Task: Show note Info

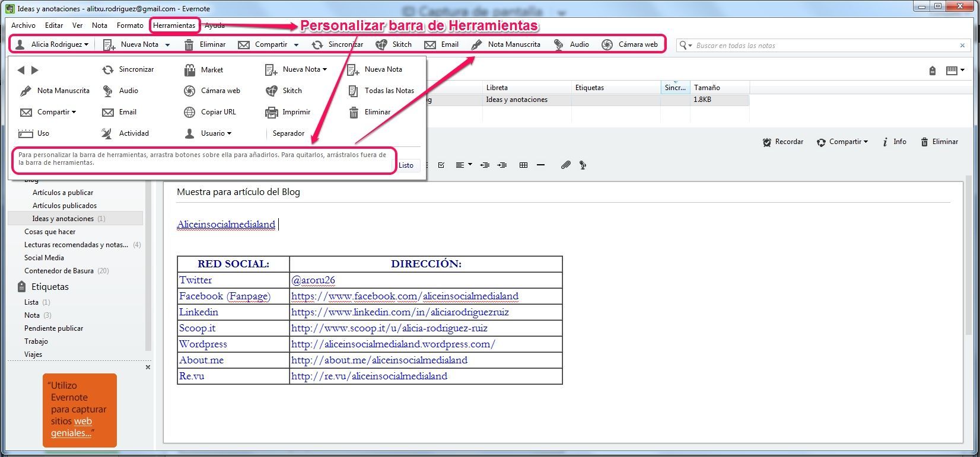Action: coord(895,142)
